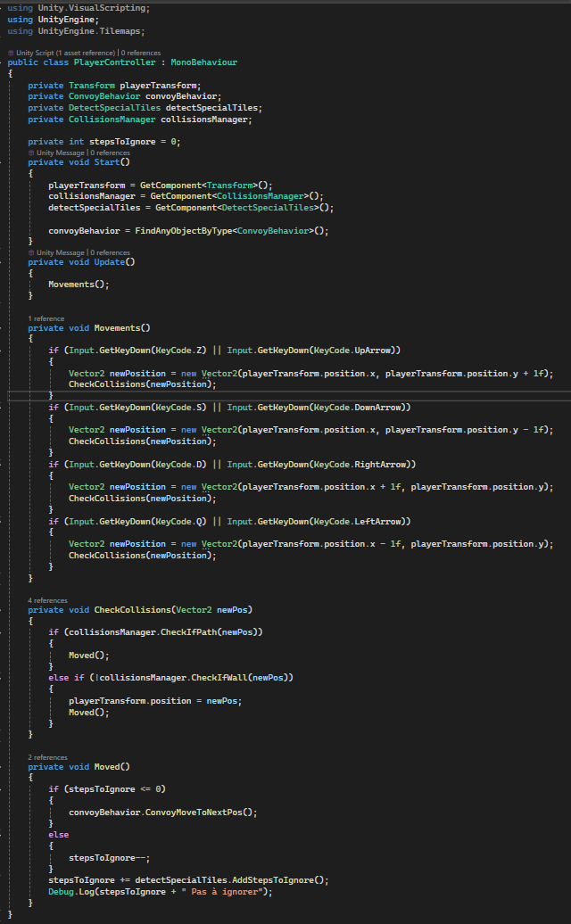
Task: Click "convoyBehavior.ConvoyMoveToNextPos();" call
Action: [163, 813]
